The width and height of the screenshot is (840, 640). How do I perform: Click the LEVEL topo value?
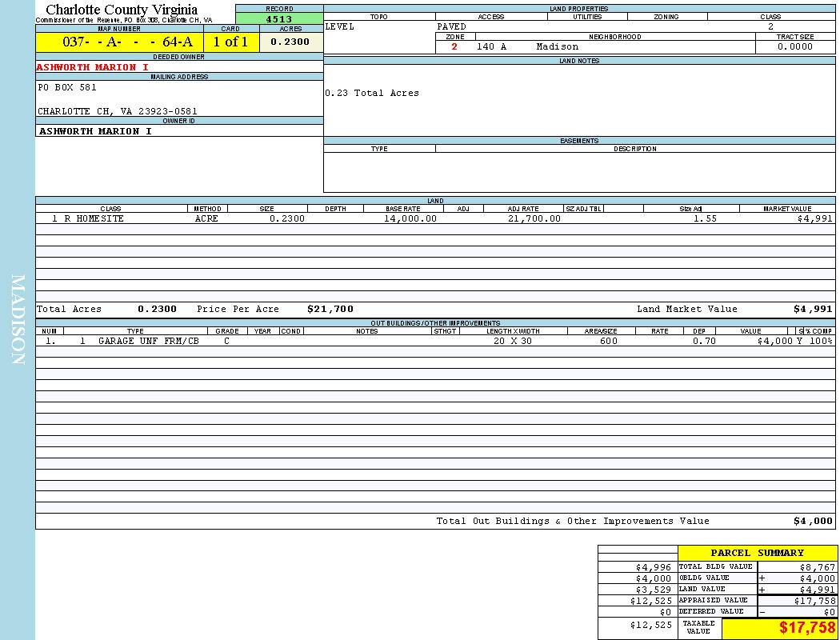[339, 27]
